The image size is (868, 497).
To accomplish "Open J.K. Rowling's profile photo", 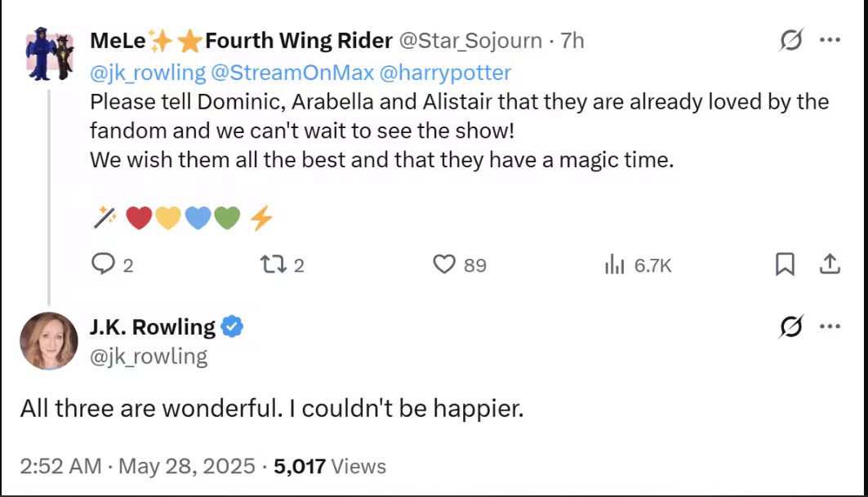I will pos(48,339).
